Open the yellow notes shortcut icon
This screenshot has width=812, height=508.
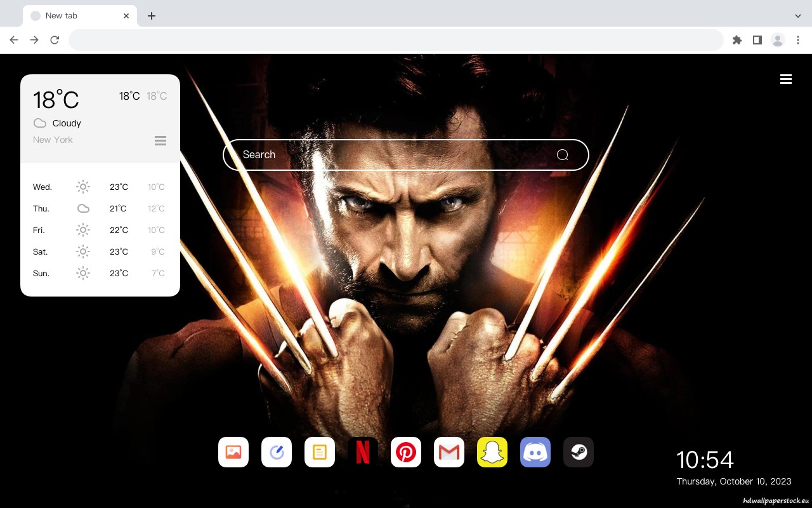point(320,452)
